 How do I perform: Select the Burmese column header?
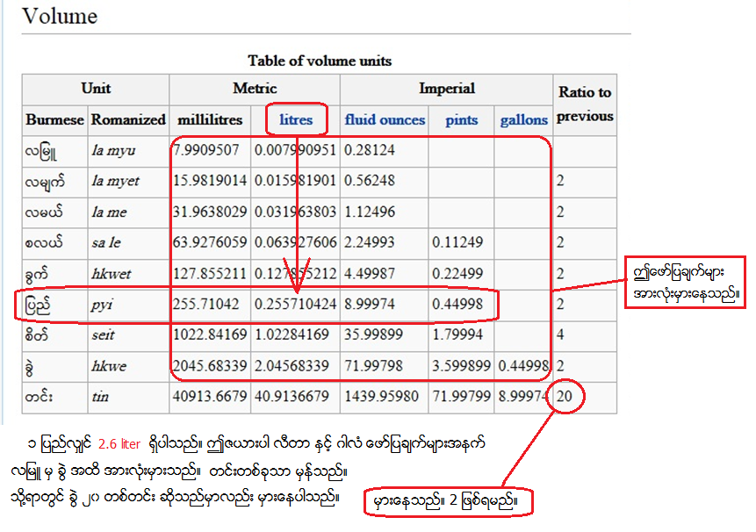[x=55, y=119]
